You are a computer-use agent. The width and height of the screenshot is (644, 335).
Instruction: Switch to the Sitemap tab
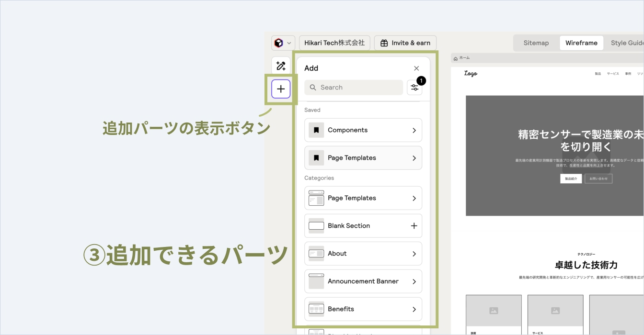click(536, 43)
